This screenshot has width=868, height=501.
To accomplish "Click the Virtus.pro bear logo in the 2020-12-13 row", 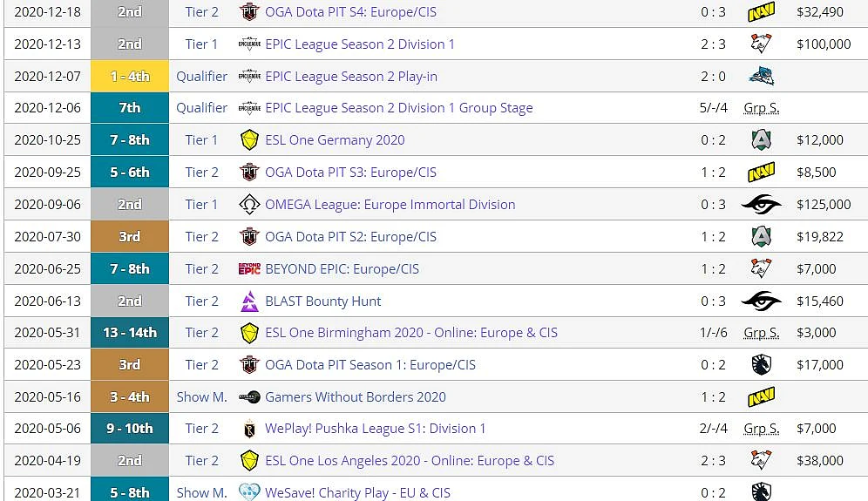I will tap(761, 44).
